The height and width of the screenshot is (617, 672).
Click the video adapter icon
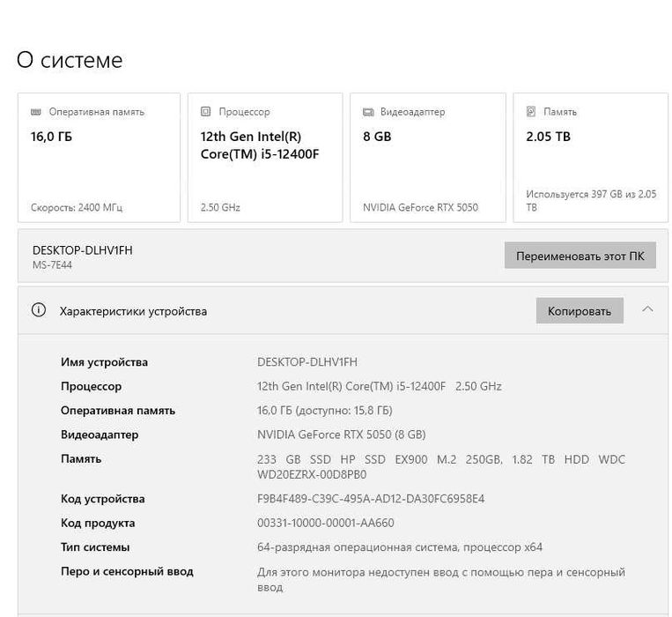[368, 112]
